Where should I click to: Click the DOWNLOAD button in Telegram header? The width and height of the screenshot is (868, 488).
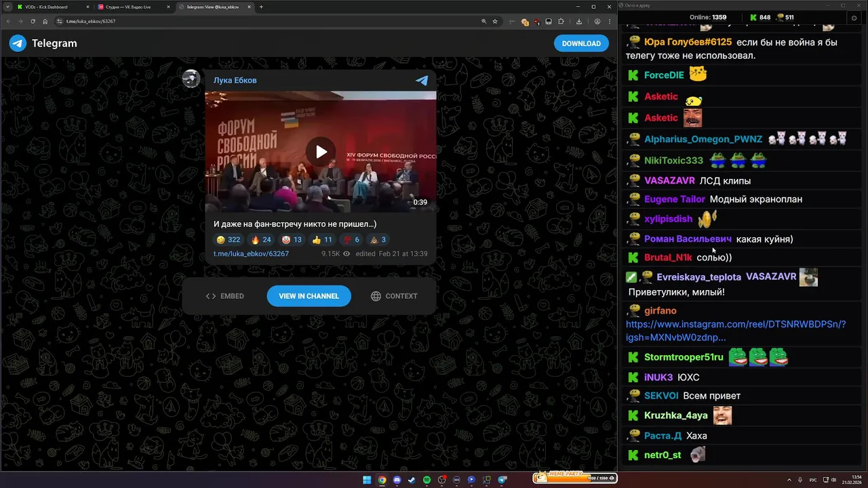581,43
